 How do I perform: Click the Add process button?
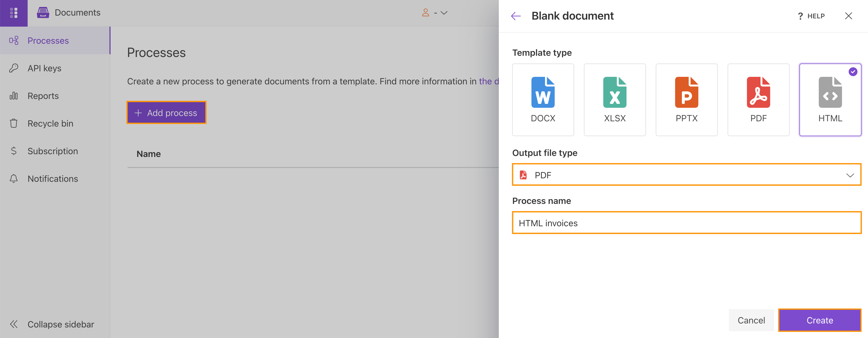(x=166, y=112)
